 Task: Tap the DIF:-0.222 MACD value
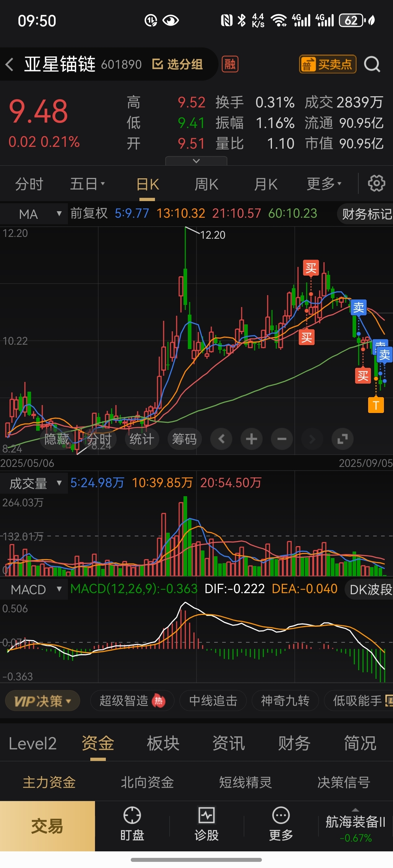[235, 589]
